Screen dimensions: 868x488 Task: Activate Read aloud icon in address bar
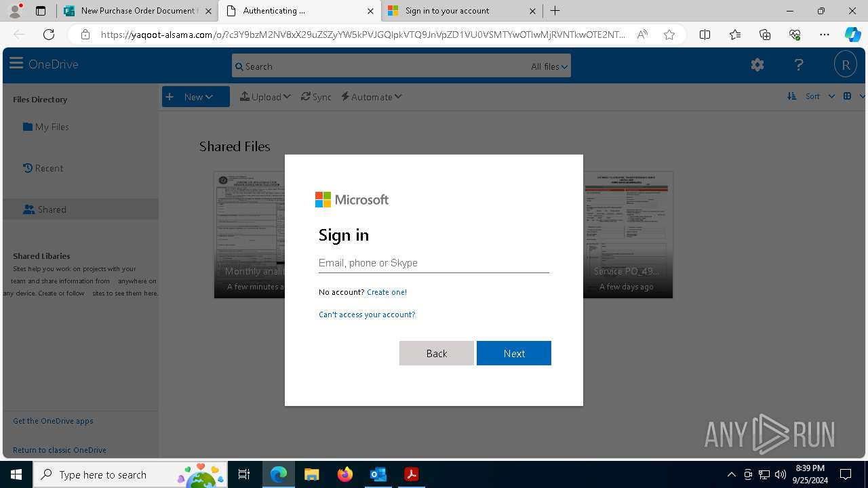coord(642,35)
